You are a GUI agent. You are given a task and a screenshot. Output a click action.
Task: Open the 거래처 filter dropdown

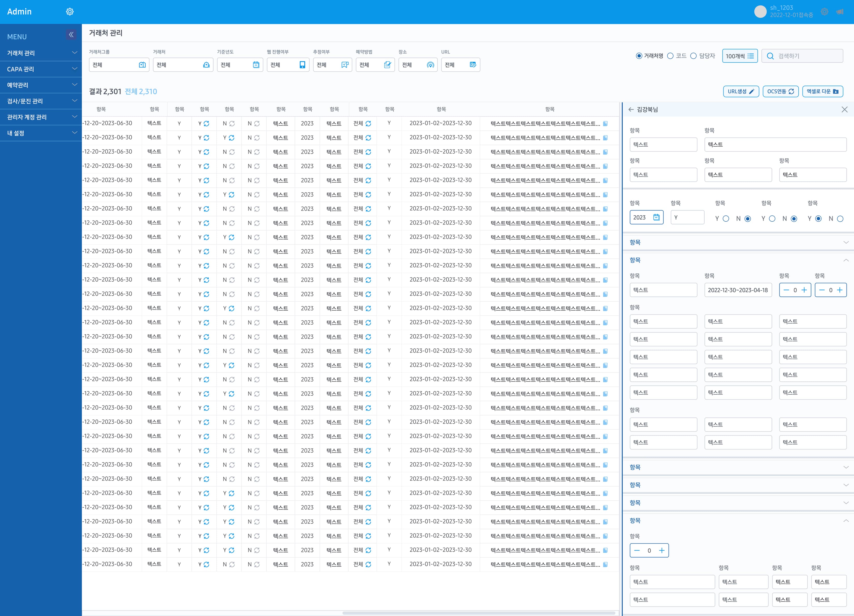coord(183,65)
